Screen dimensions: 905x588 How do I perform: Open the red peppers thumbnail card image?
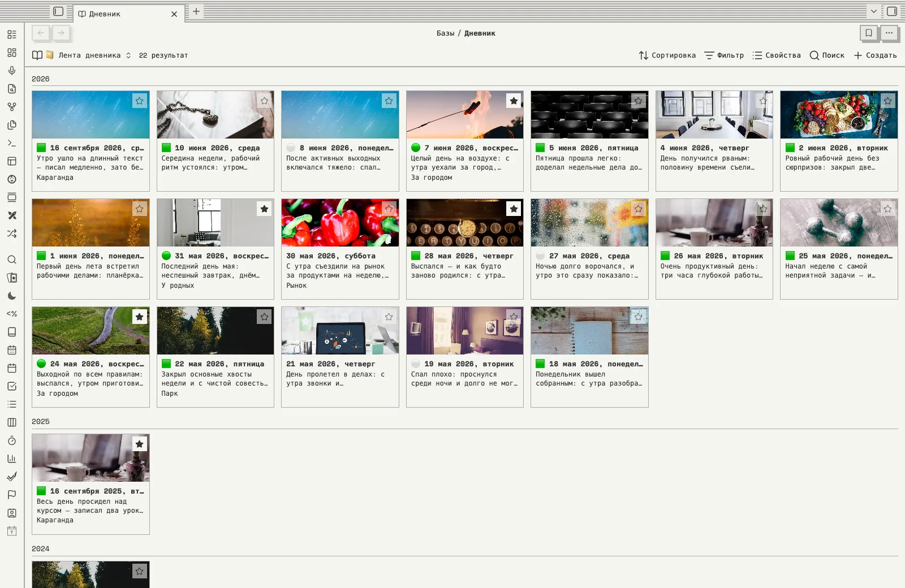(x=340, y=223)
